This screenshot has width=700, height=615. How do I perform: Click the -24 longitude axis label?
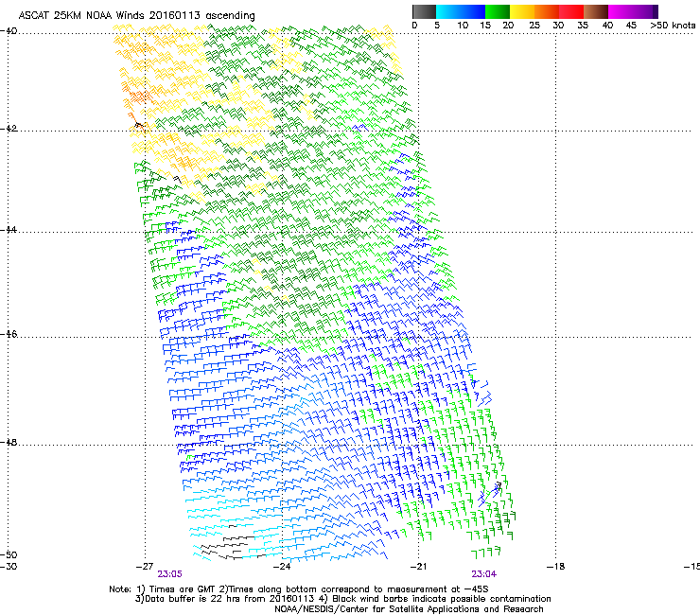click(282, 567)
